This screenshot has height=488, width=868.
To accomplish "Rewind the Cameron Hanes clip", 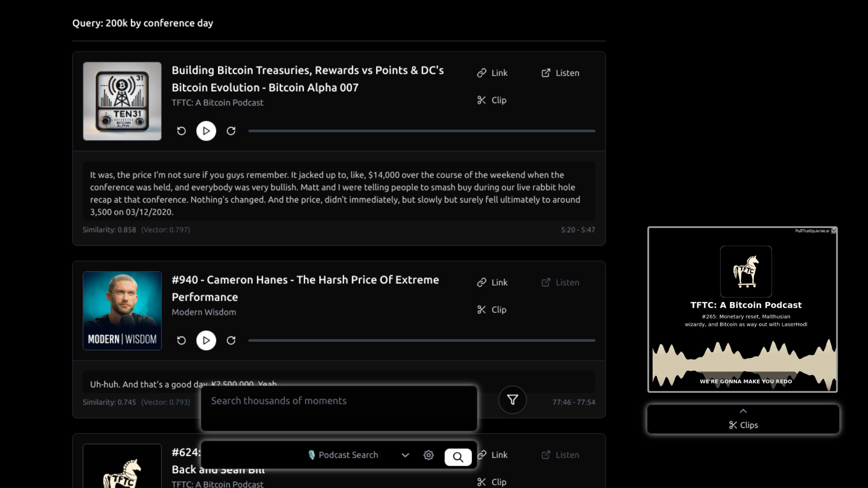I will 181,340.
